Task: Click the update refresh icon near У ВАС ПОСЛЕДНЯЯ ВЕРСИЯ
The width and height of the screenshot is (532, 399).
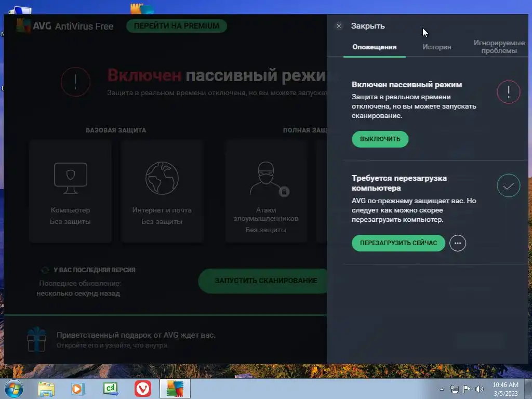Action: (x=45, y=270)
